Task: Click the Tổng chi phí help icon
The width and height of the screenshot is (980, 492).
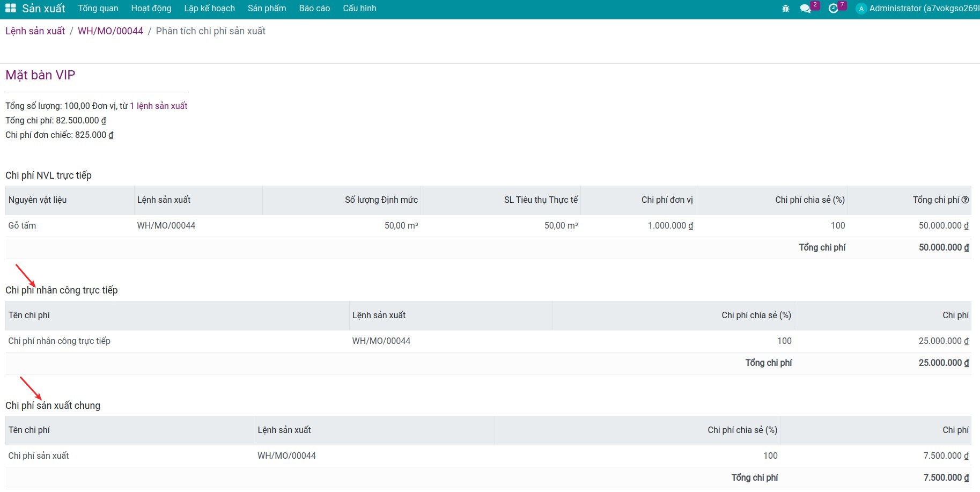Action: (966, 200)
